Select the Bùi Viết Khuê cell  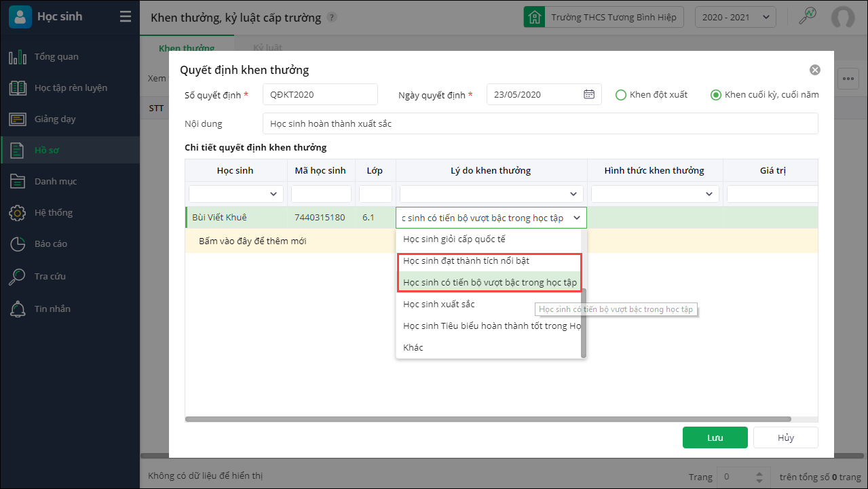click(x=236, y=218)
